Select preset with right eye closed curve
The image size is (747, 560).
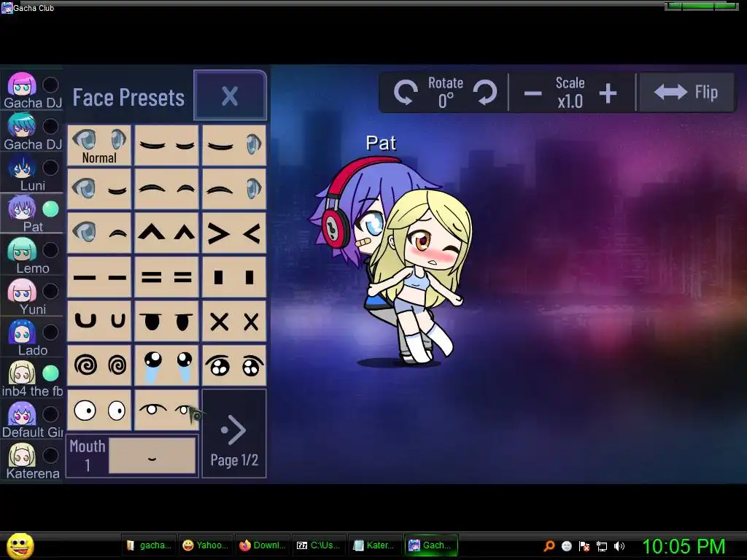point(99,189)
